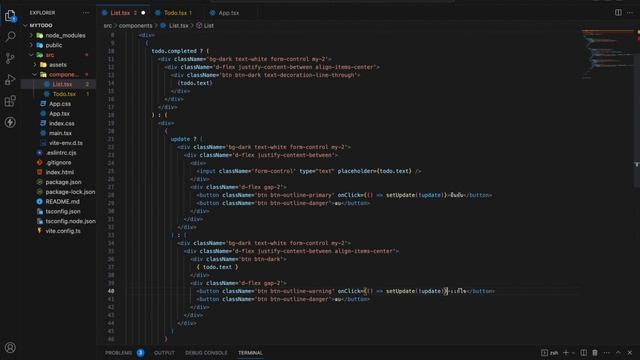Open App.tsx in the file tree
Viewport: 640px width, 360px height.
58,113
